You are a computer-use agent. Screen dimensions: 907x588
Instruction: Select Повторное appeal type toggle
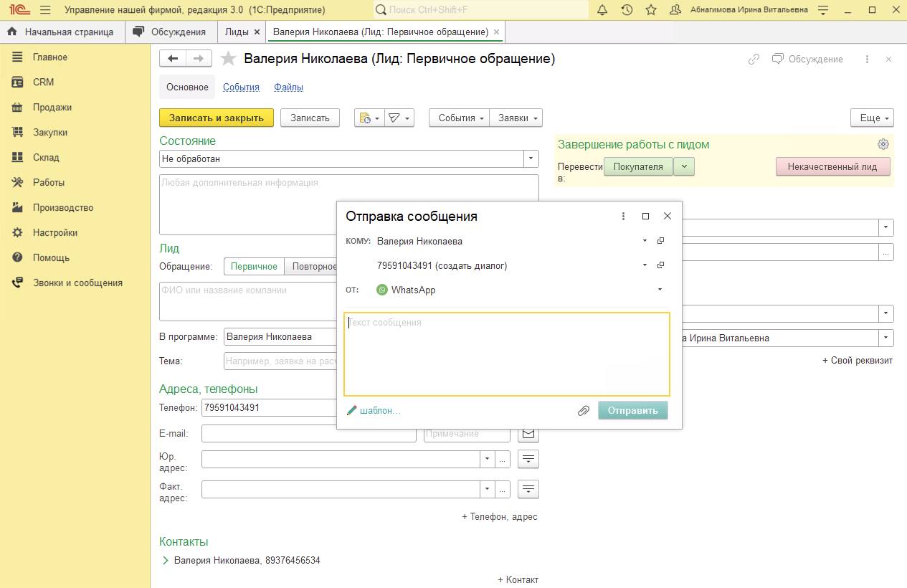tap(313, 267)
